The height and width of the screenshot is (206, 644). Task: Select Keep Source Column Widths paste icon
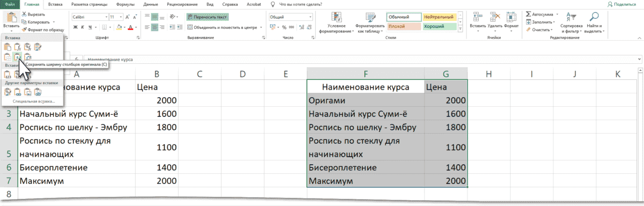click(17, 57)
